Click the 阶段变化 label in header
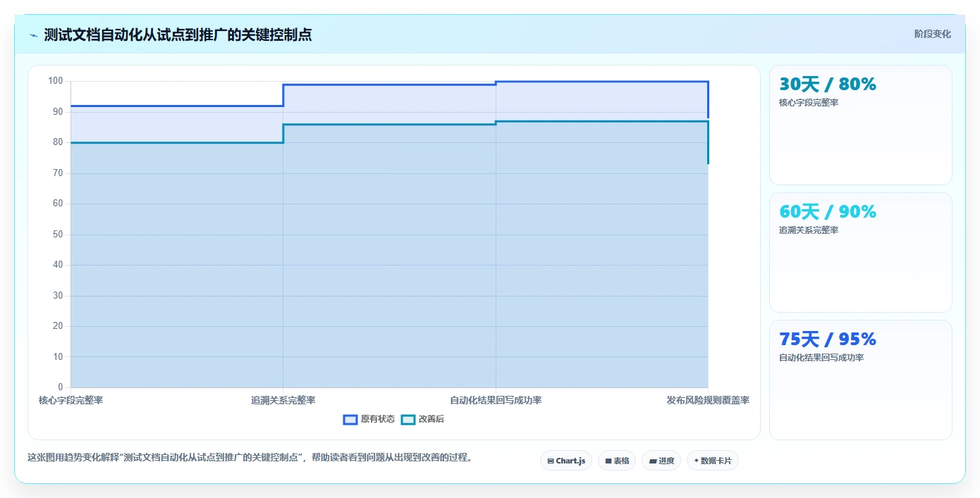980x498 pixels. pyautogui.click(x=933, y=34)
